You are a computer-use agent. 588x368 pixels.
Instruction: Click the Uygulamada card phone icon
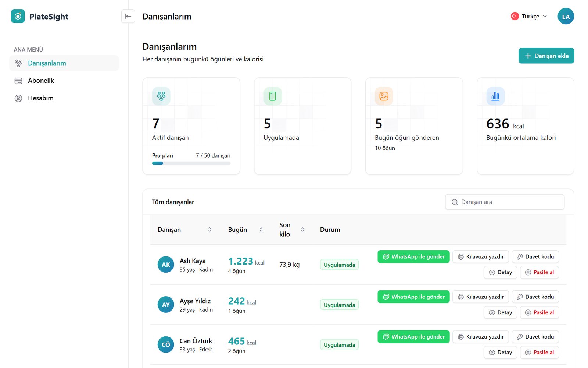tap(272, 96)
